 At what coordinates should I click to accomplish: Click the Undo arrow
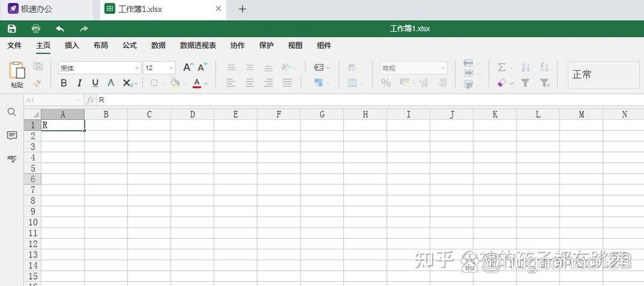coord(60,28)
